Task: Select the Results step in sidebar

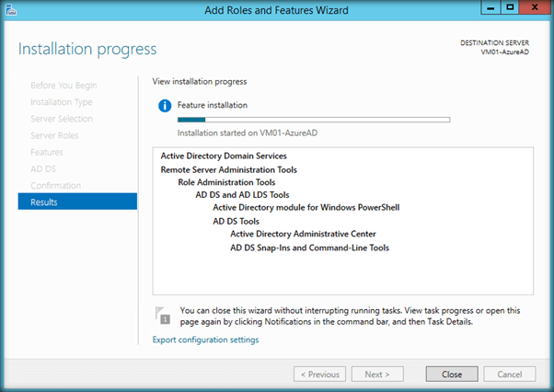Action: tap(77, 202)
